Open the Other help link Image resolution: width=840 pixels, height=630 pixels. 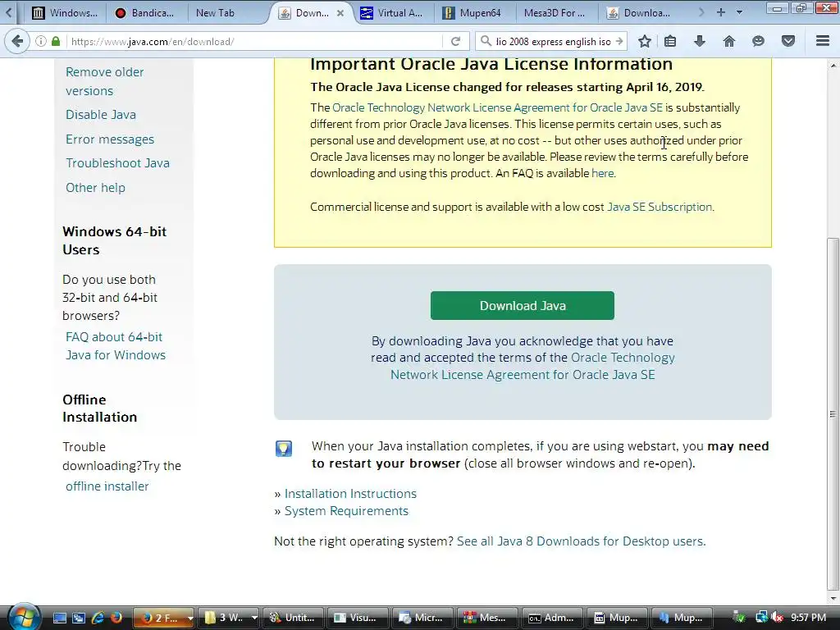[95, 188]
